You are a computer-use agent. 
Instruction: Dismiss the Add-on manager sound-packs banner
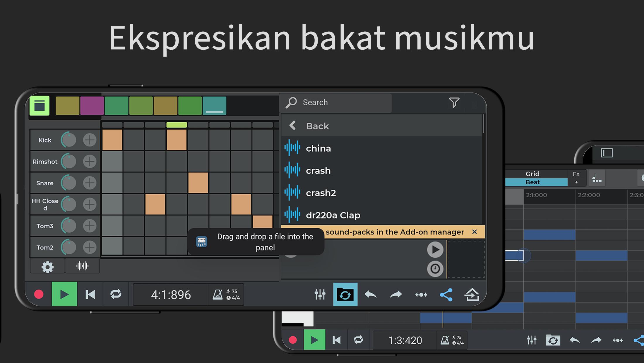coord(475,232)
